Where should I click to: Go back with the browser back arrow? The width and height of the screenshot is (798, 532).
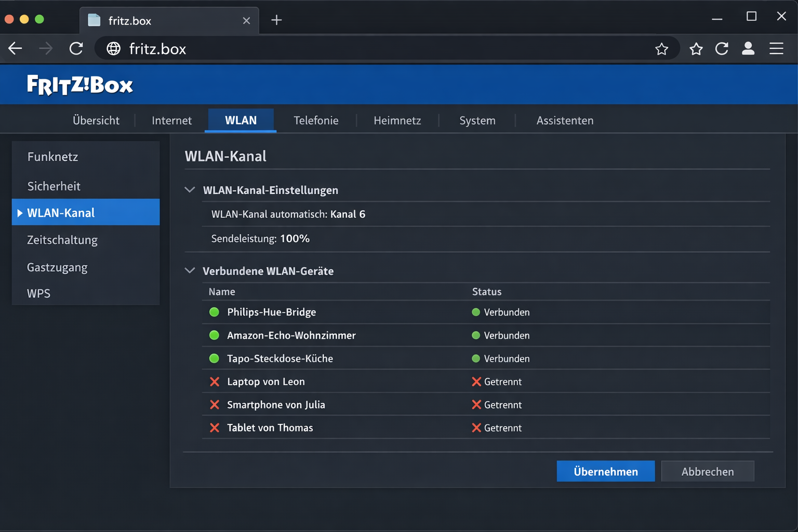coord(15,49)
